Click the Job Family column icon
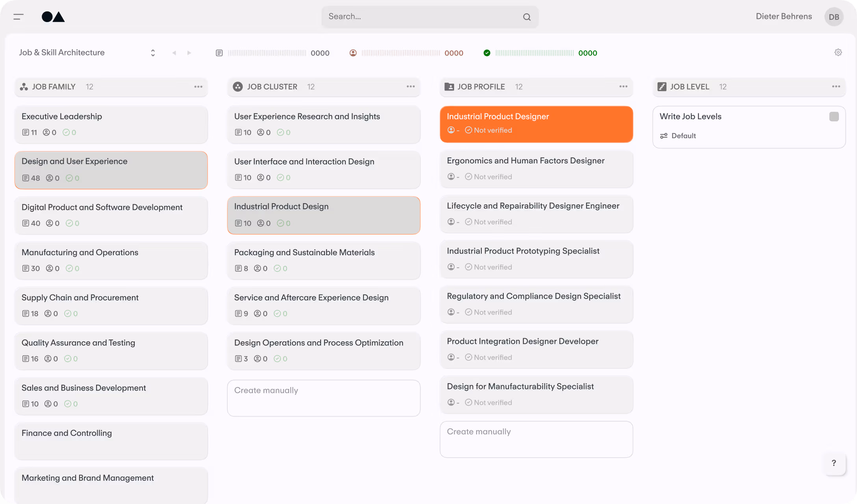Viewport: 857px width, 504px height. (x=24, y=87)
